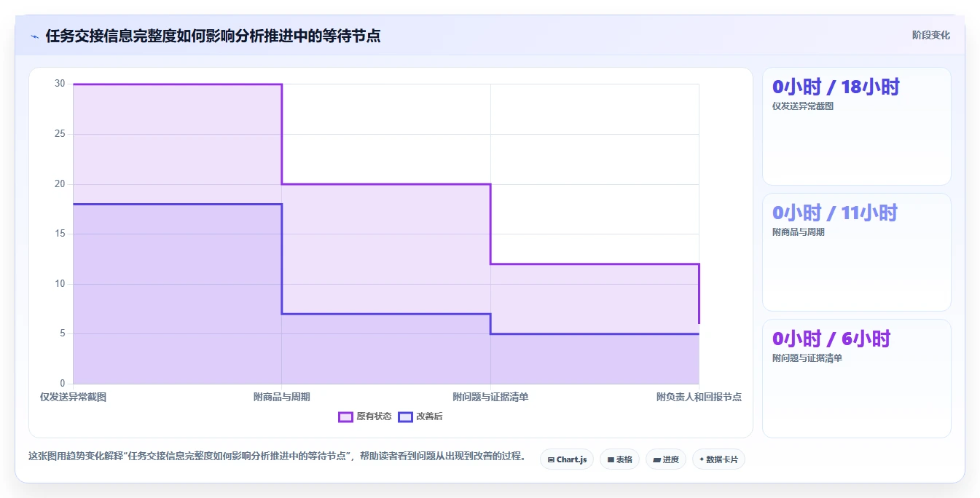Click the y-axis tick label 20
Viewport: 980px width, 498px height.
(60, 184)
